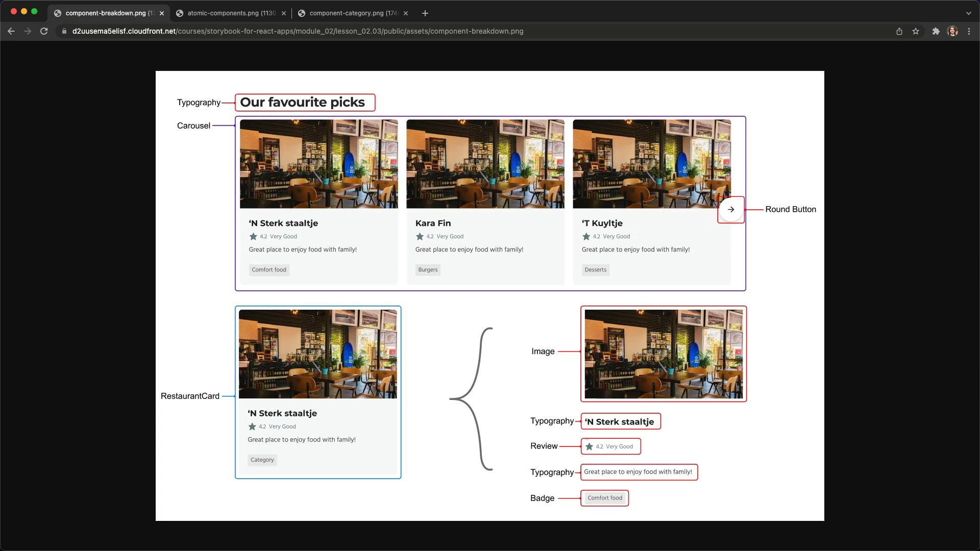Click the site lock icon in the address bar
980x551 pixels.
pos(64,31)
